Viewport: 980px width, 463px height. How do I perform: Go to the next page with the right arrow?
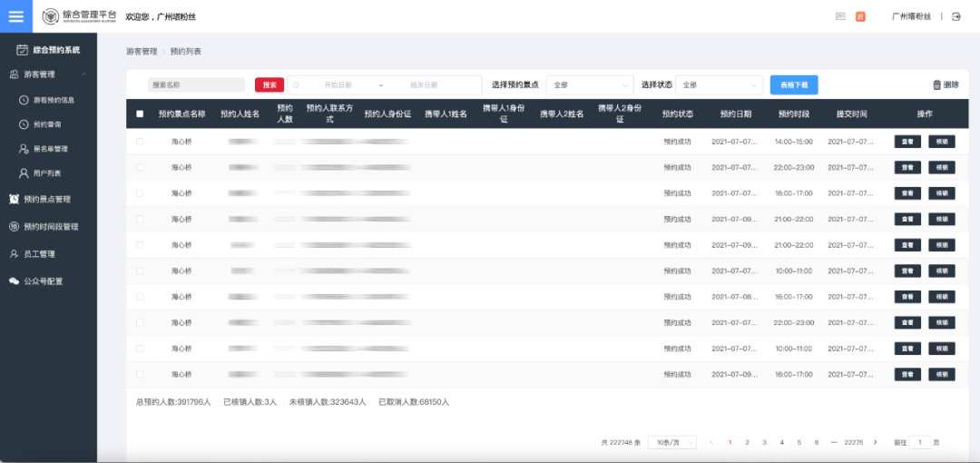875,442
